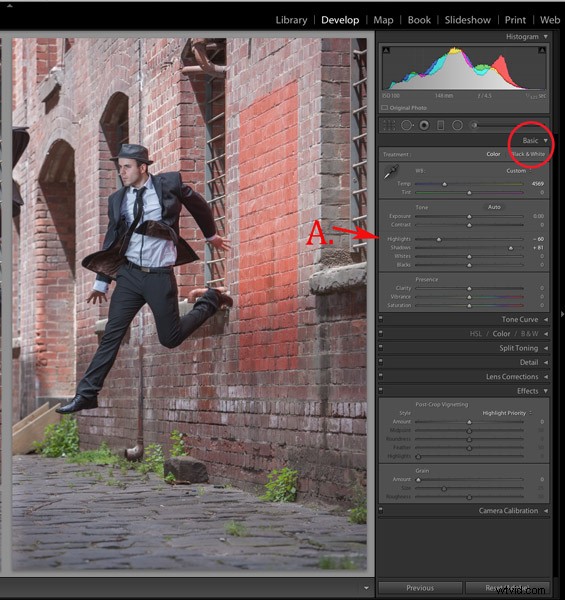Go to the Map module
Image resolution: width=565 pixels, height=600 pixels.
coord(383,20)
